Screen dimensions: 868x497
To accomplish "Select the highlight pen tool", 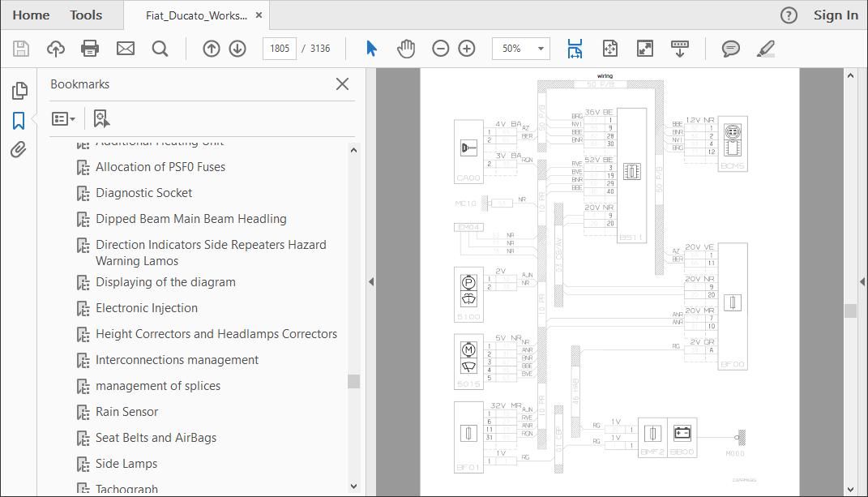I will (766, 49).
